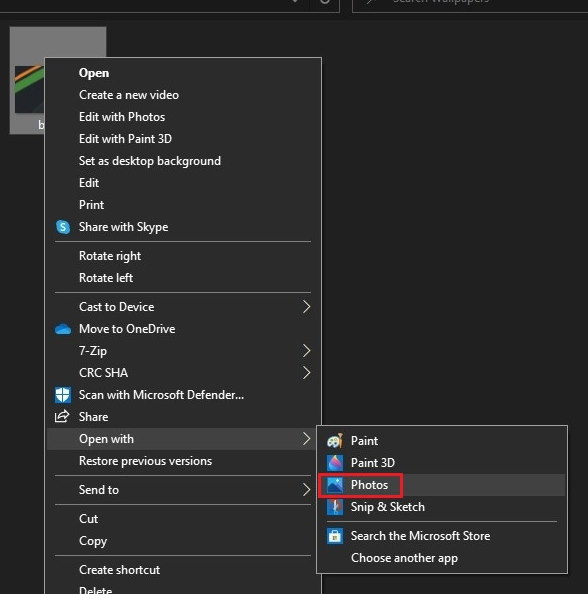Select Choose another app
Image resolution: width=588 pixels, height=594 pixels.
(x=442, y=558)
